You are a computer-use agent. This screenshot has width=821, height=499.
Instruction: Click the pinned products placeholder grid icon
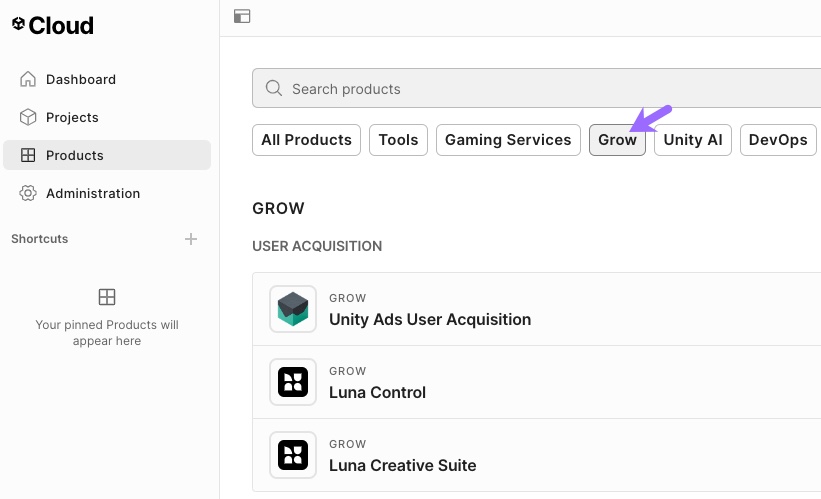107,297
